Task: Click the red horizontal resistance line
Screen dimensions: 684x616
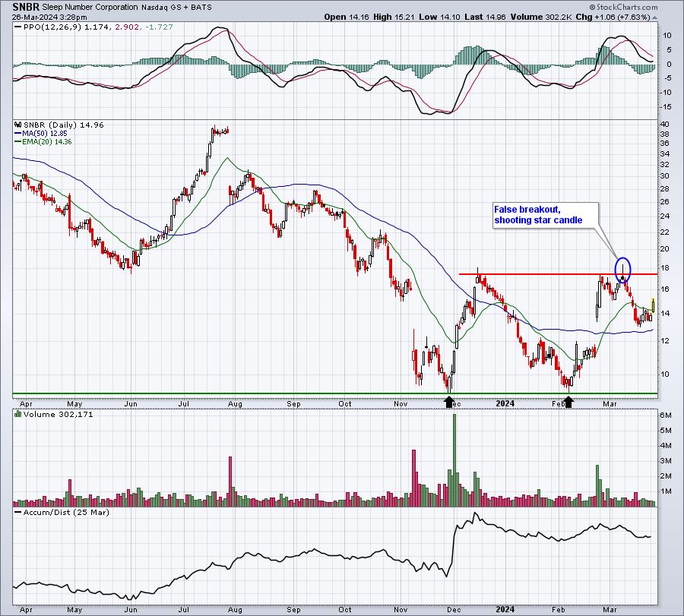Action: (x=558, y=273)
